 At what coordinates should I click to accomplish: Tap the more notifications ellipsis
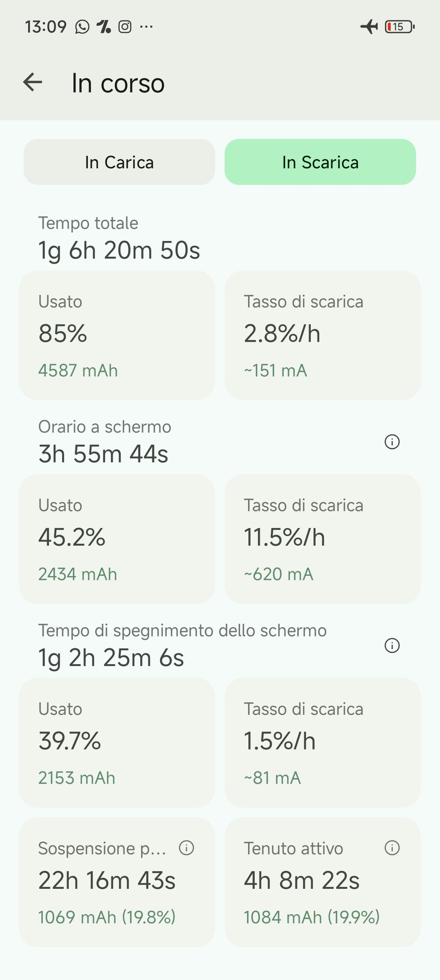pyautogui.click(x=146, y=27)
